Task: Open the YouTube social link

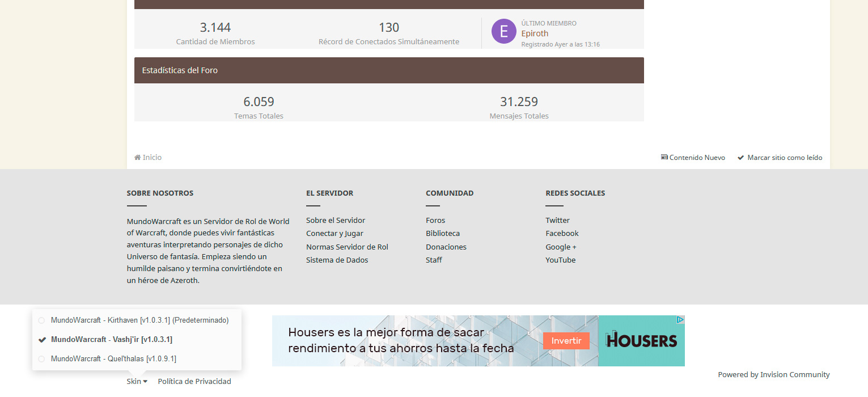Action: point(560,260)
